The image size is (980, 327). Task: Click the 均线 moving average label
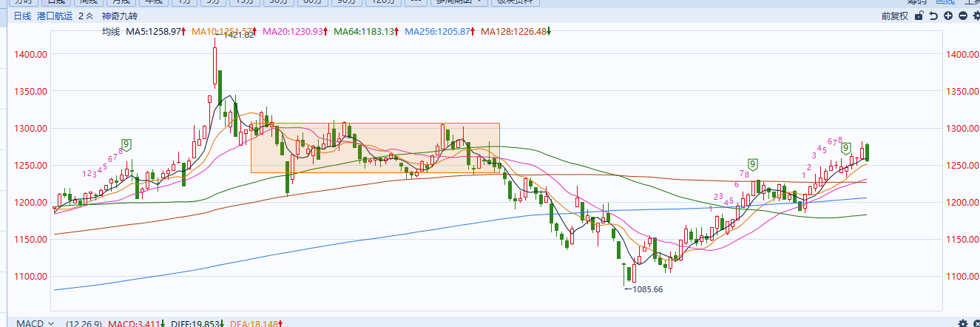111,32
